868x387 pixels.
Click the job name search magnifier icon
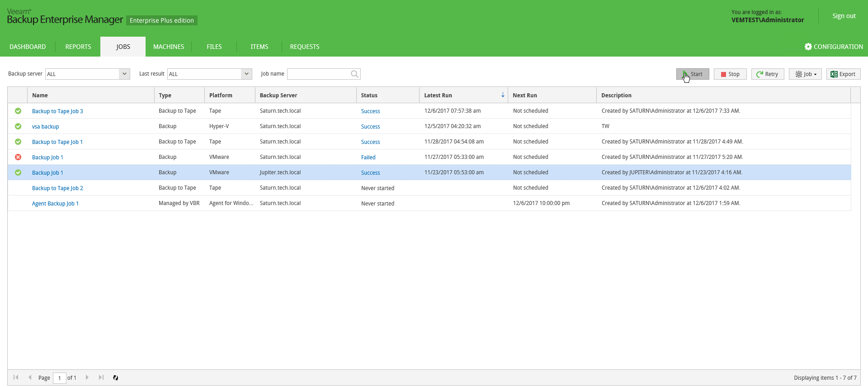(x=355, y=74)
